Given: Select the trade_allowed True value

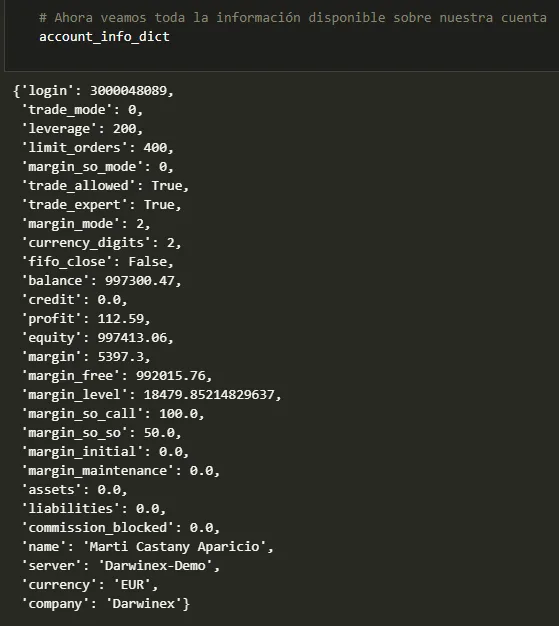Looking at the screenshot, I should pyautogui.click(x=167, y=186).
